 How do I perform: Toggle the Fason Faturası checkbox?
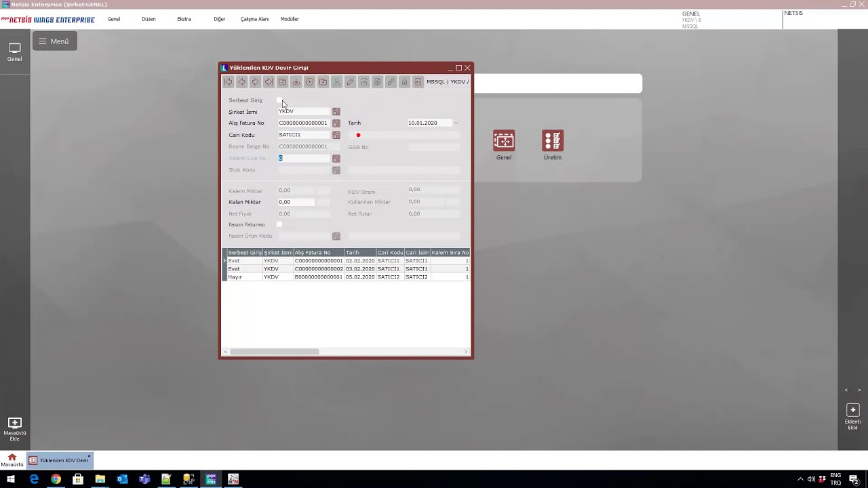coord(279,224)
